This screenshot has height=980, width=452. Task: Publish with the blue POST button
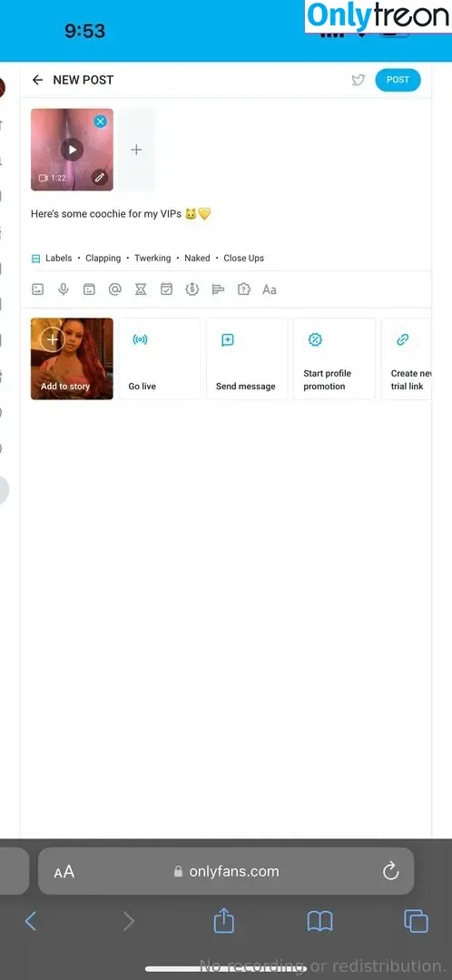(398, 80)
